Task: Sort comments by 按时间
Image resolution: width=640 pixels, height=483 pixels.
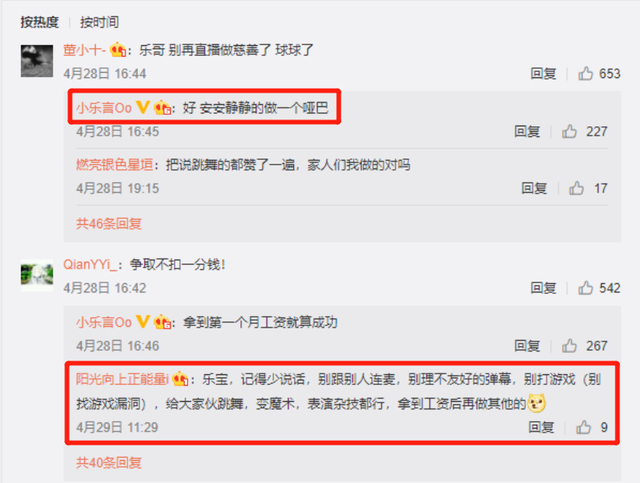Action: (100, 22)
